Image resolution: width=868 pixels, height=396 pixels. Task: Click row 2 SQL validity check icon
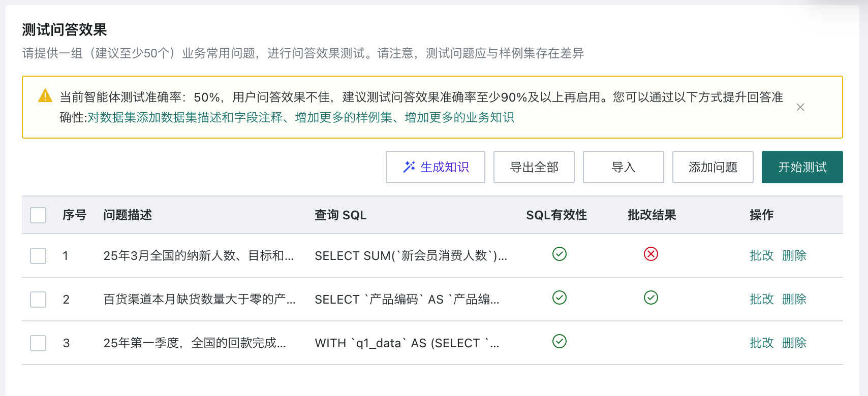pyautogui.click(x=560, y=298)
